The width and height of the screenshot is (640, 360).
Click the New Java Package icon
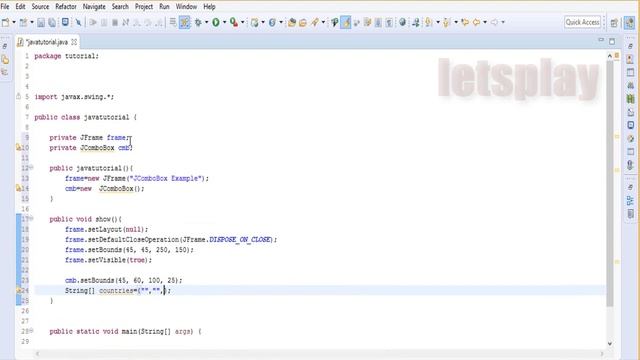pos(255,22)
